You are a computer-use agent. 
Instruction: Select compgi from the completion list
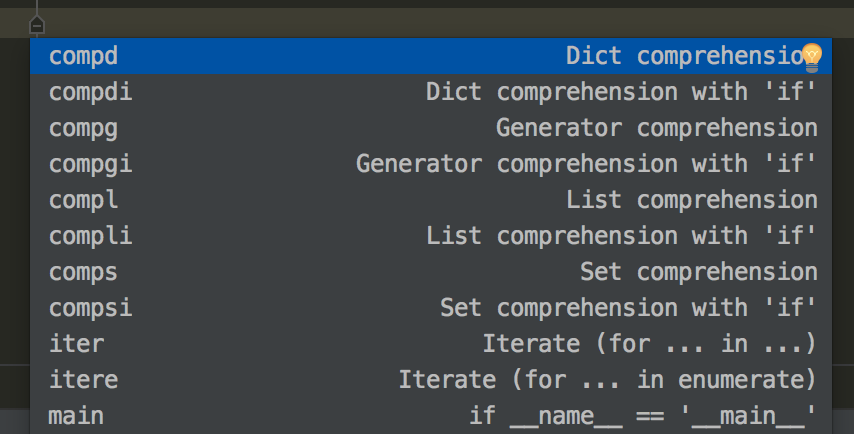point(90,163)
